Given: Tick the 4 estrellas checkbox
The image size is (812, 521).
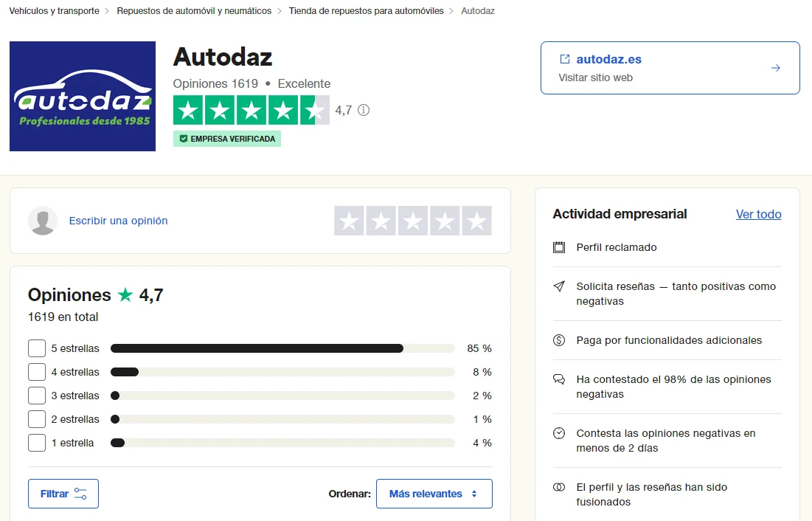Looking at the screenshot, I should [37, 372].
